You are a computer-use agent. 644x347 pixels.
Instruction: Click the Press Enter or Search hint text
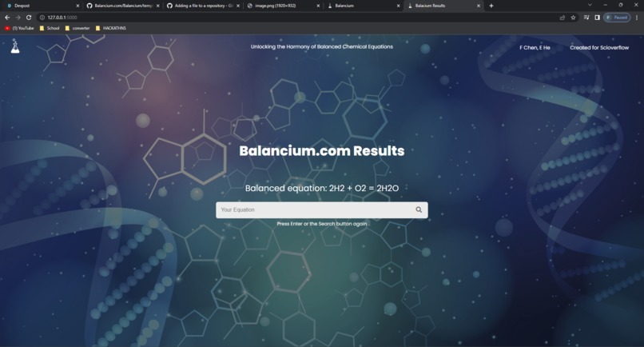pos(322,224)
